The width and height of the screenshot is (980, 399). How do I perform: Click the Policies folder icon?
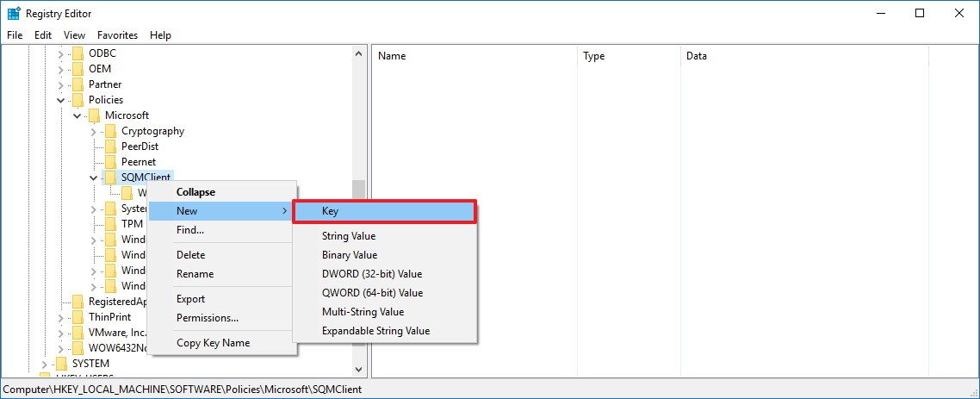pos(78,100)
